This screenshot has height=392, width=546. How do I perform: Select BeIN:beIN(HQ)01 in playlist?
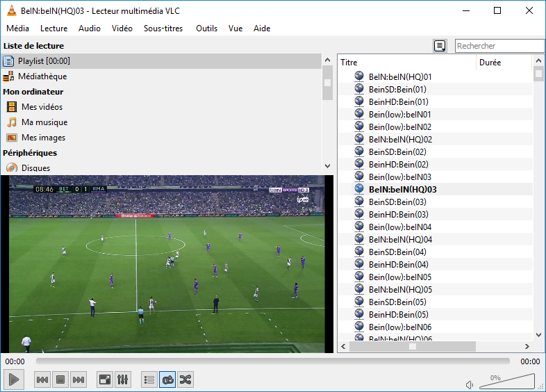[x=436, y=76]
